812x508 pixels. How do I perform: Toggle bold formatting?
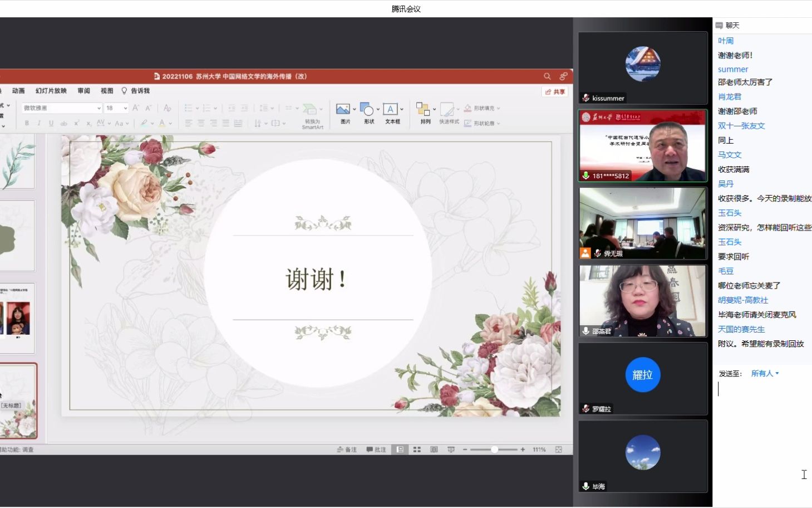point(26,124)
